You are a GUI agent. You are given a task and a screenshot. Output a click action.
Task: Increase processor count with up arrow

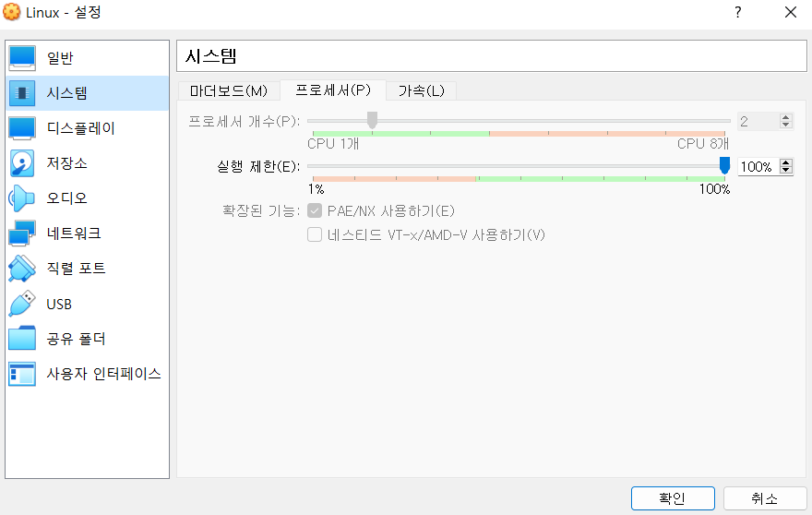tap(785, 117)
